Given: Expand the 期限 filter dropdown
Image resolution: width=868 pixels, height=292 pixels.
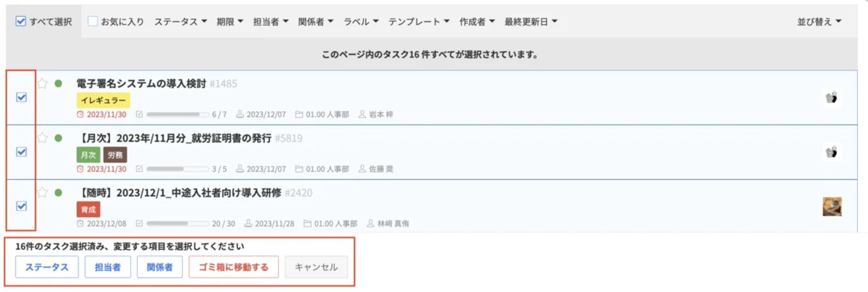Looking at the screenshot, I should (x=230, y=21).
